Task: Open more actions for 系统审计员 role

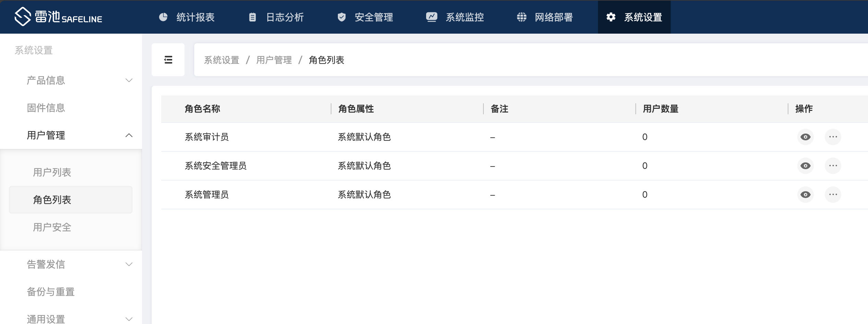Action: click(833, 137)
